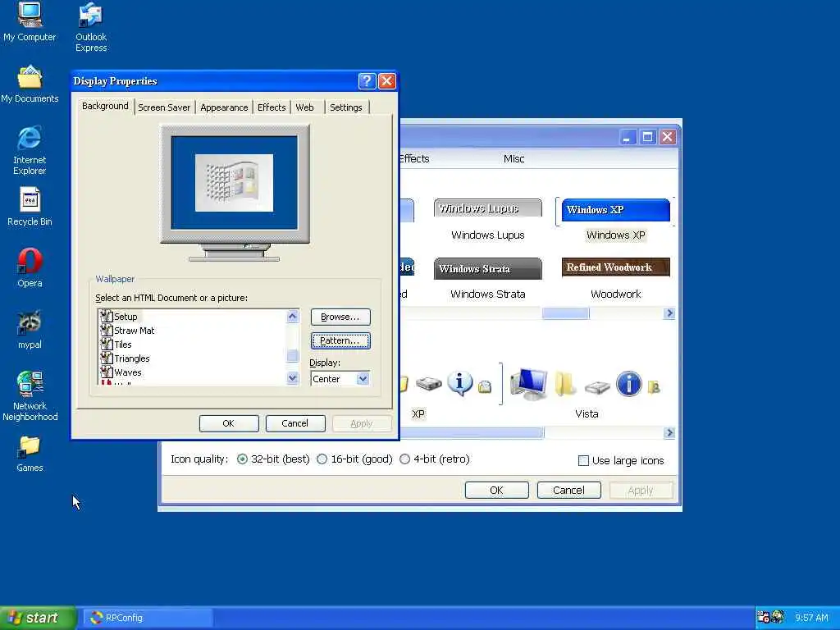Image resolution: width=840 pixels, height=630 pixels.
Task: Open the Misc tab in RPConfig
Action: point(514,158)
